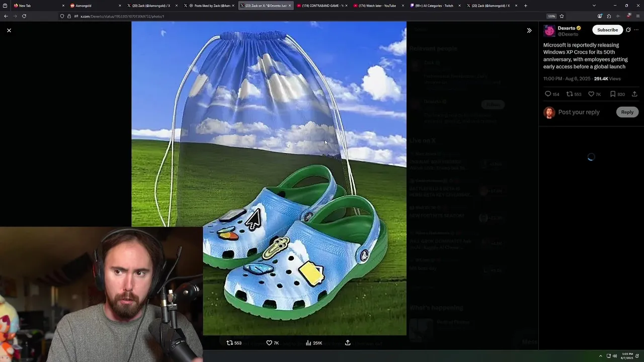
Task: Open the taskbar clock showing 1:03 PM
Action: 626,356
